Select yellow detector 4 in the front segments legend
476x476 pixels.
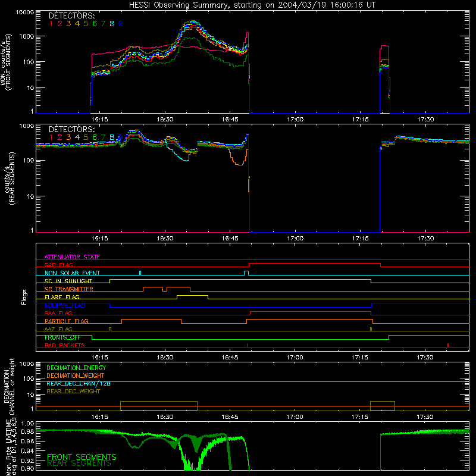point(77,24)
